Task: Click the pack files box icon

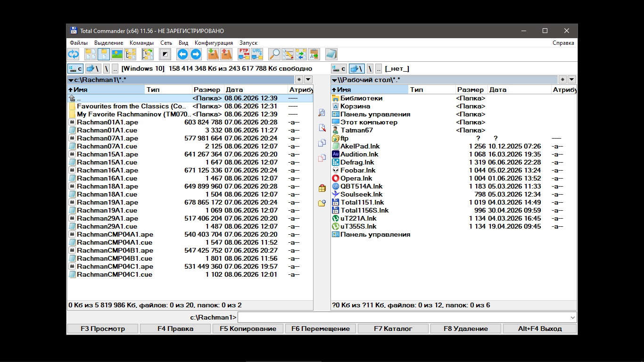Action: click(213, 54)
